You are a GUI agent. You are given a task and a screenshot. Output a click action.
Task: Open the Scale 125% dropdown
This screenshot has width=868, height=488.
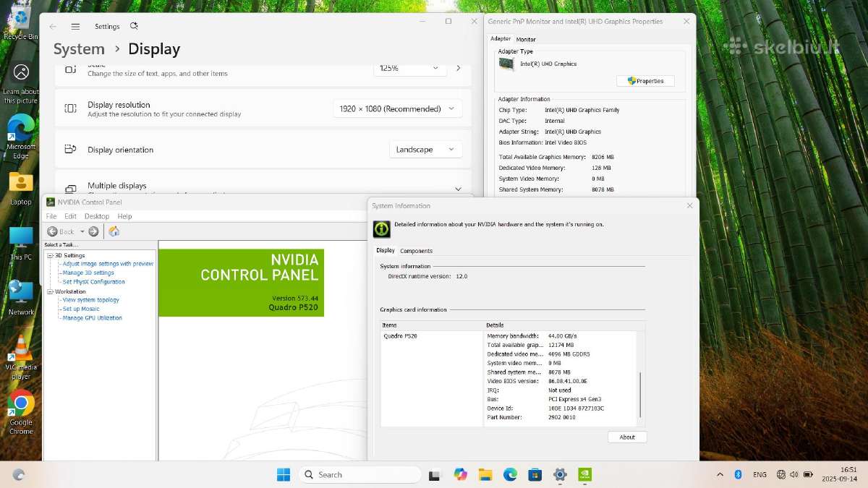pos(410,67)
